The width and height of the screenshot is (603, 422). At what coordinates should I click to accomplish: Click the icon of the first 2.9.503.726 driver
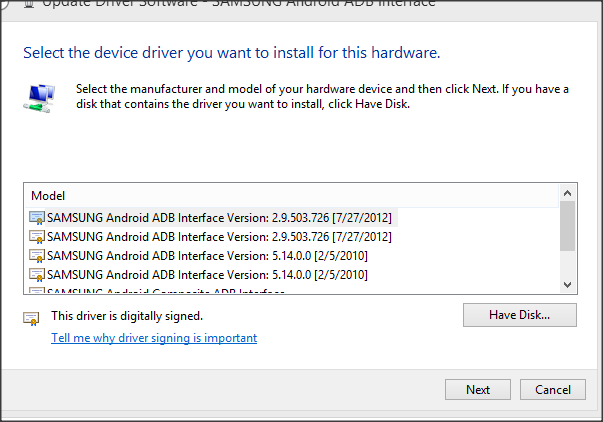[x=37, y=217]
